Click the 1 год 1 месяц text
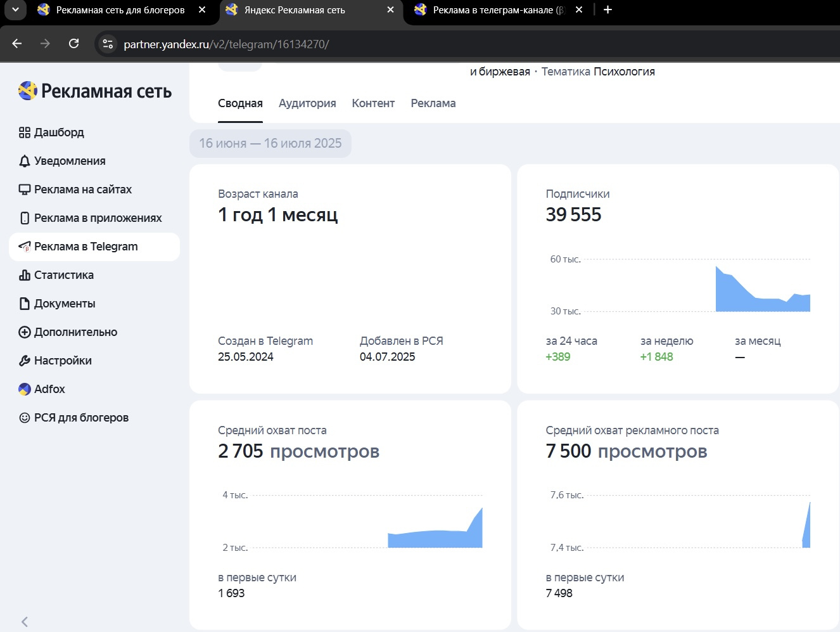The height and width of the screenshot is (632, 840). click(x=277, y=215)
